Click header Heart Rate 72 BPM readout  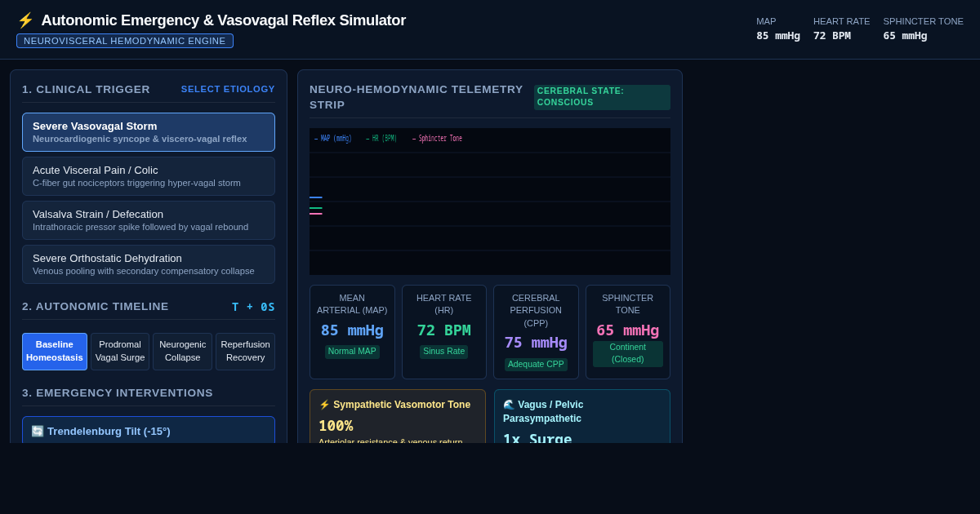(841, 29)
